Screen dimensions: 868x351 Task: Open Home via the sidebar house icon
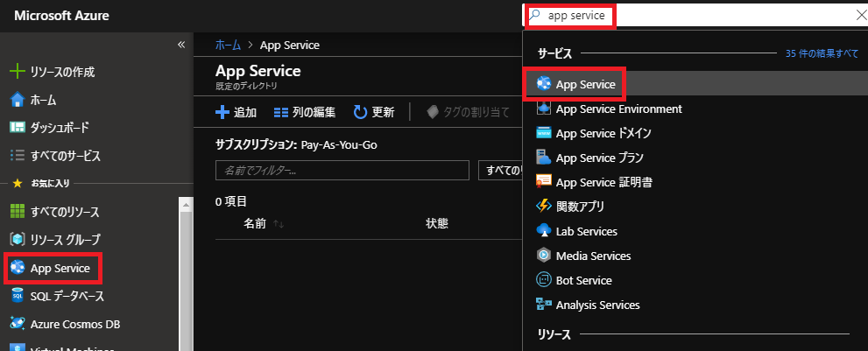pyautogui.click(x=18, y=100)
